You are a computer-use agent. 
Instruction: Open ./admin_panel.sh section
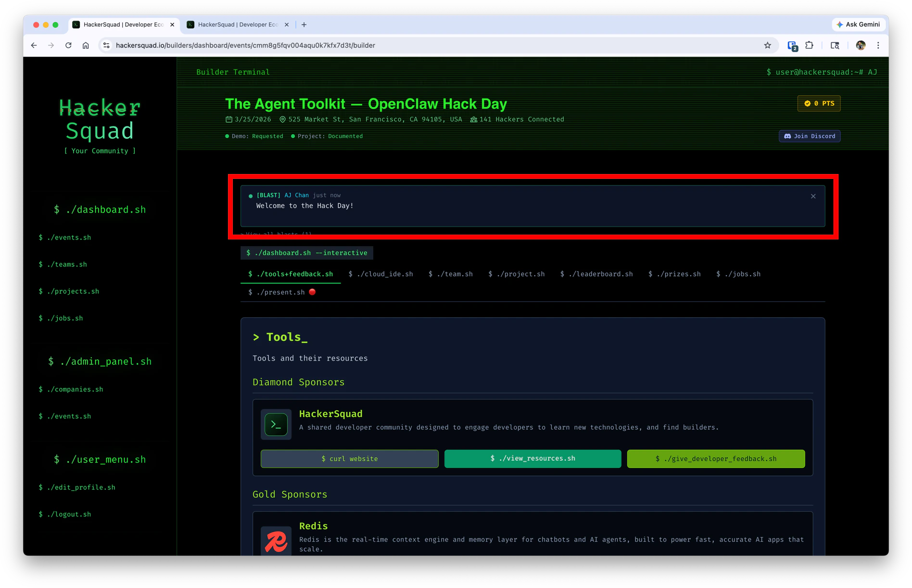click(100, 362)
